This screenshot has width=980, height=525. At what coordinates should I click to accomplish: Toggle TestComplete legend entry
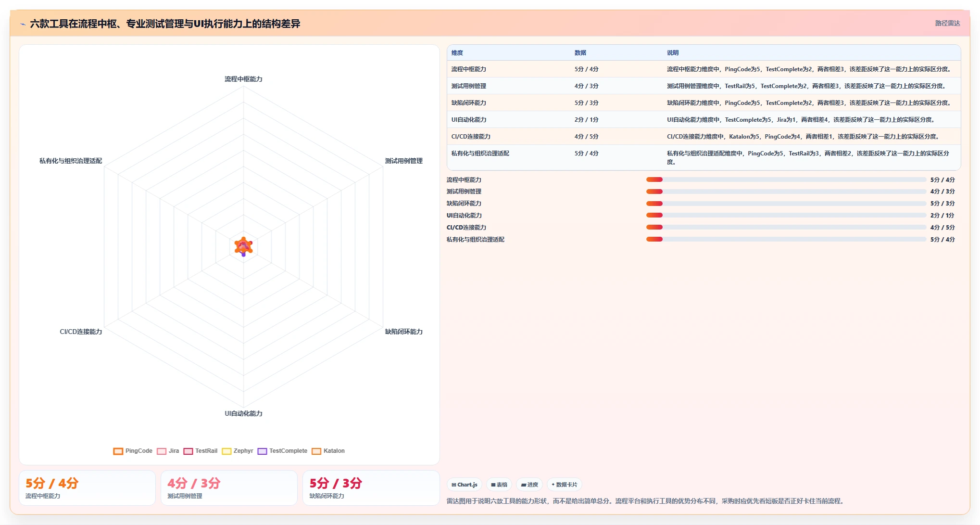pos(282,451)
